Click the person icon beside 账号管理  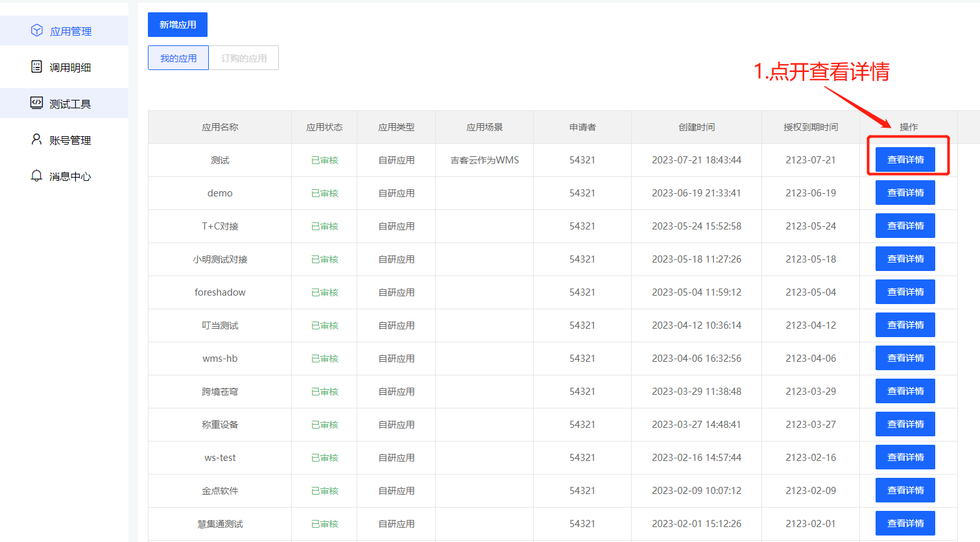coord(37,139)
